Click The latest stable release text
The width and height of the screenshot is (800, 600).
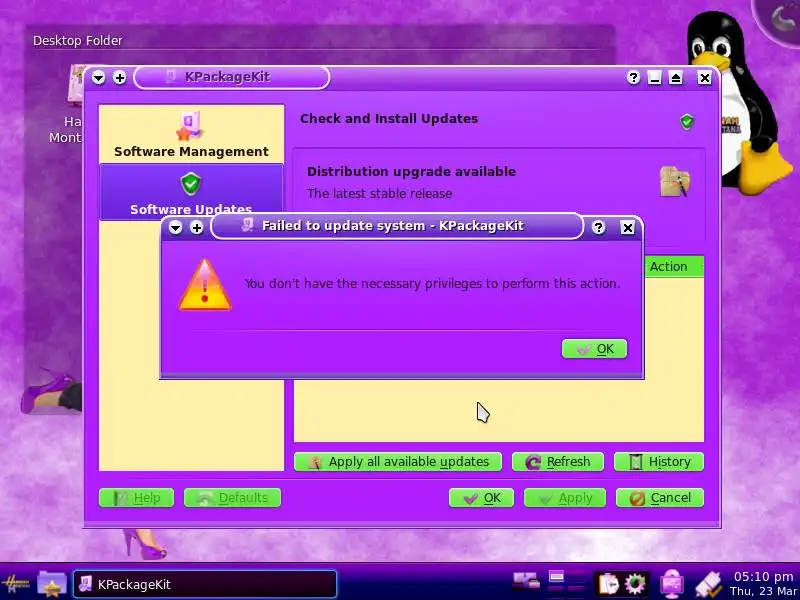(379, 193)
